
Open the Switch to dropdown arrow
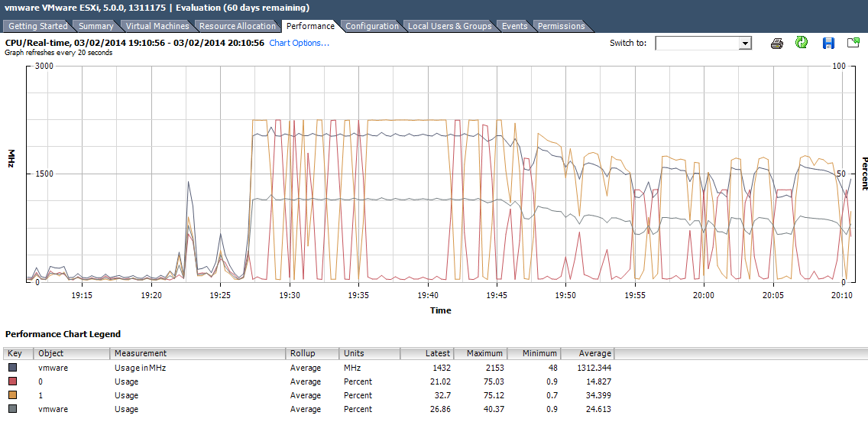[x=745, y=44]
